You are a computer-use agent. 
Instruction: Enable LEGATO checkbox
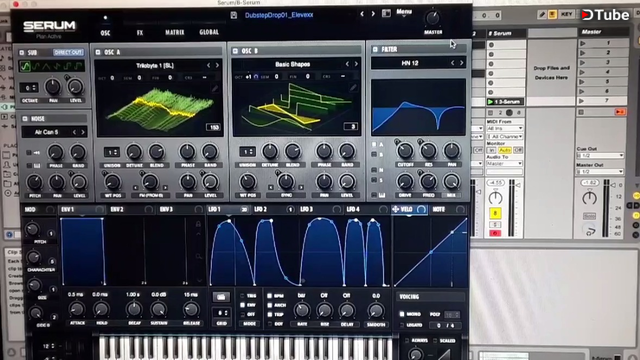[x=402, y=325]
